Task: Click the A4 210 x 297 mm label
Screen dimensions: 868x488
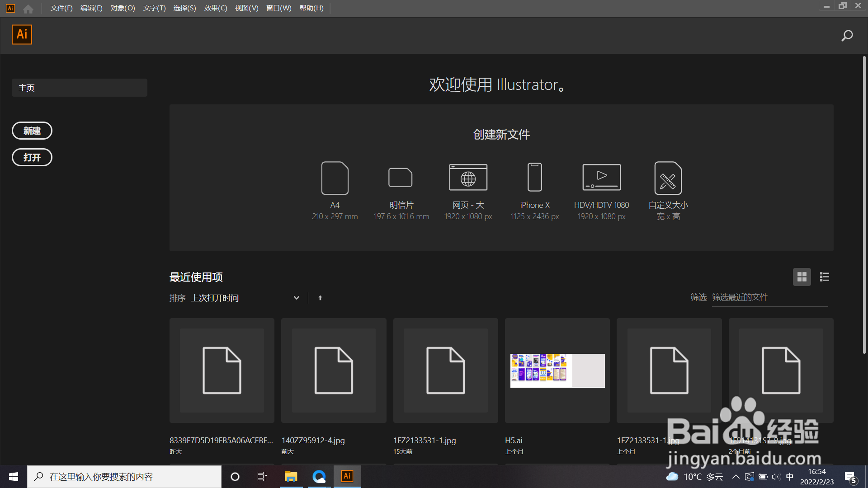Action: 335,211
